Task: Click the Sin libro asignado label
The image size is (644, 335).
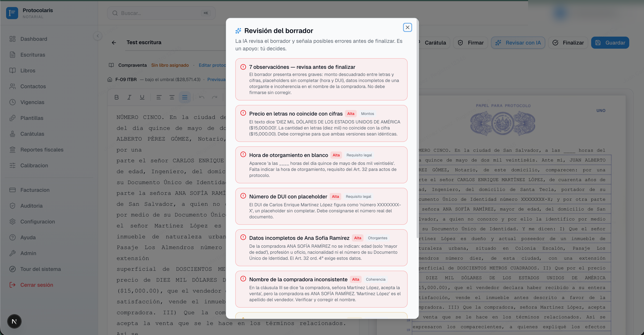Action: point(170,65)
